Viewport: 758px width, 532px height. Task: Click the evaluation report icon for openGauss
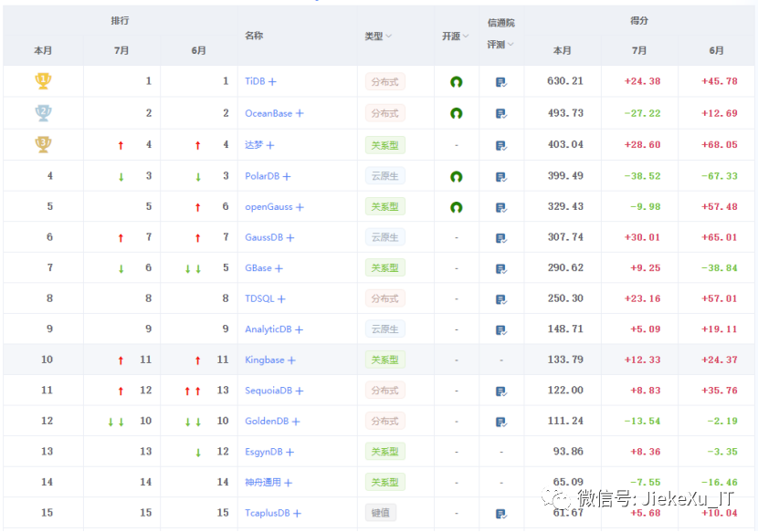click(x=501, y=207)
